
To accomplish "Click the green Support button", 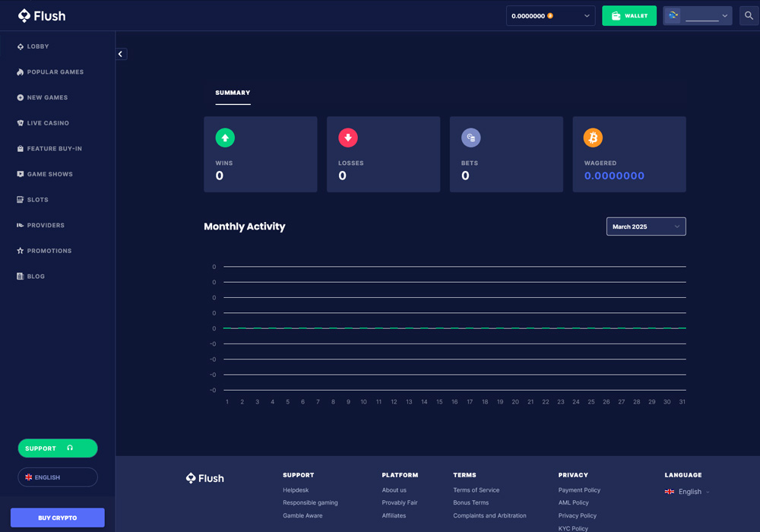I will [x=58, y=448].
